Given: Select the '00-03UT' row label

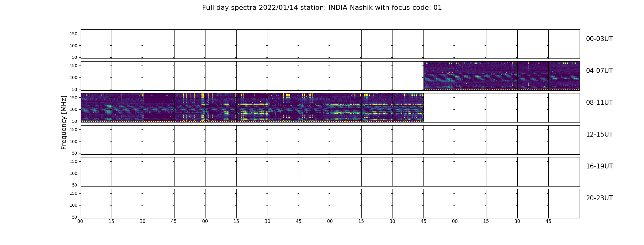Looking at the screenshot, I should click(x=599, y=39).
